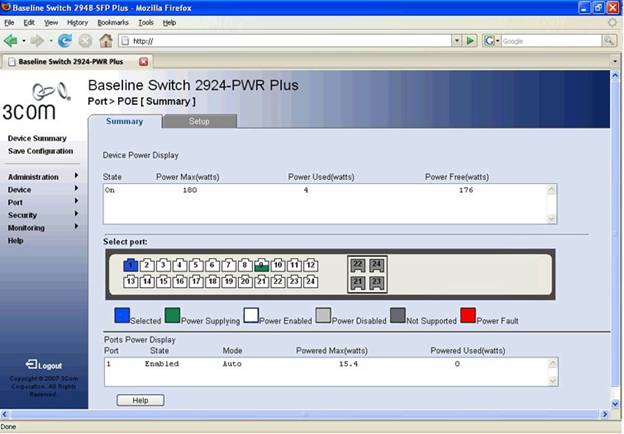Image resolution: width=624 pixels, height=434 pixels.
Task: Click the Logout link
Action: [50, 366]
